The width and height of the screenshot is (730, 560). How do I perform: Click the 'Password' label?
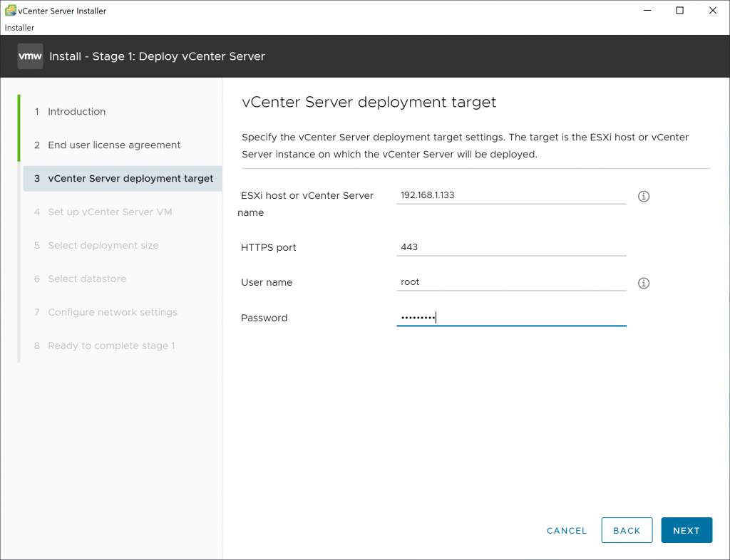[264, 318]
